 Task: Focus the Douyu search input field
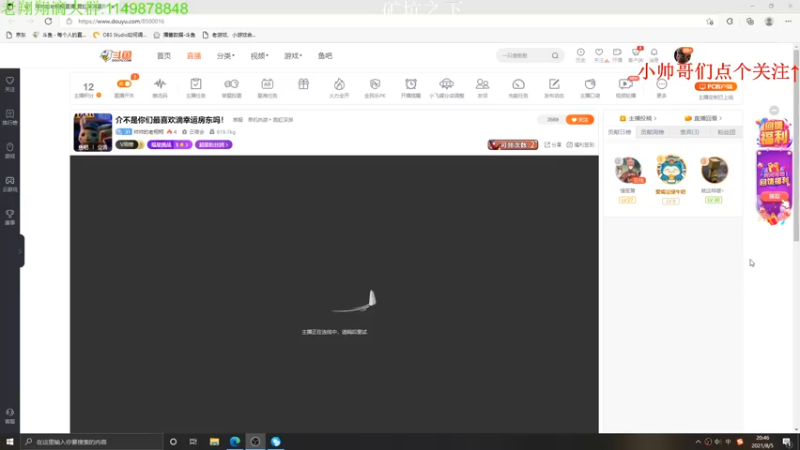(x=524, y=56)
